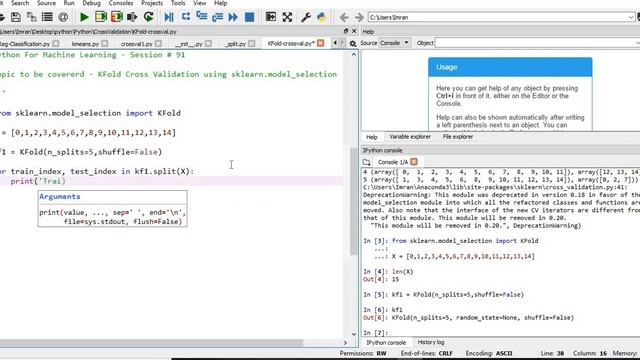The image size is (640, 360).
Task: Close the _split.py tab
Action: [x=251, y=43]
